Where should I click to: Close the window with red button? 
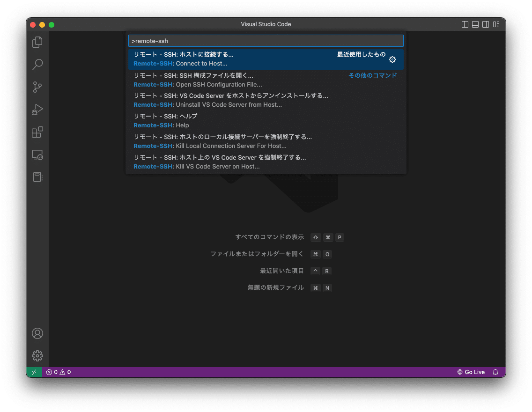tap(33, 25)
